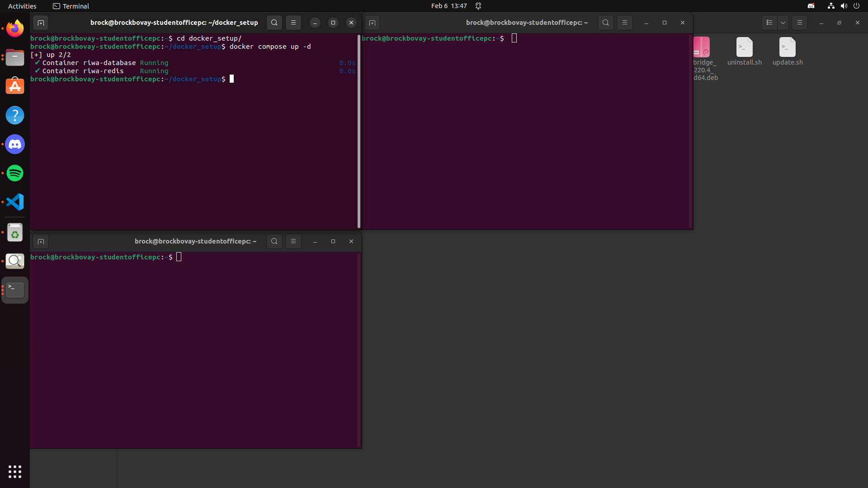The height and width of the screenshot is (488, 868).
Task: Open the power menu in top bar
Action: [x=856, y=6]
